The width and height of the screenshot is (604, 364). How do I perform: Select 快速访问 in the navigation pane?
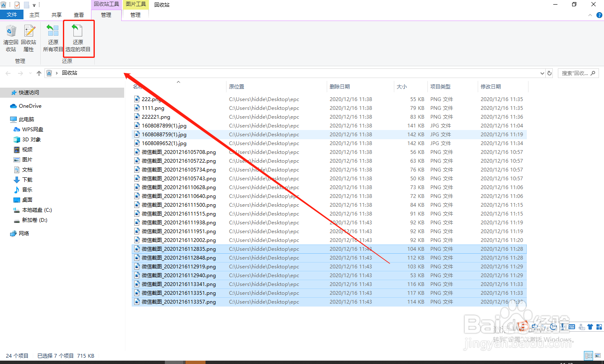[x=29, y=93]
